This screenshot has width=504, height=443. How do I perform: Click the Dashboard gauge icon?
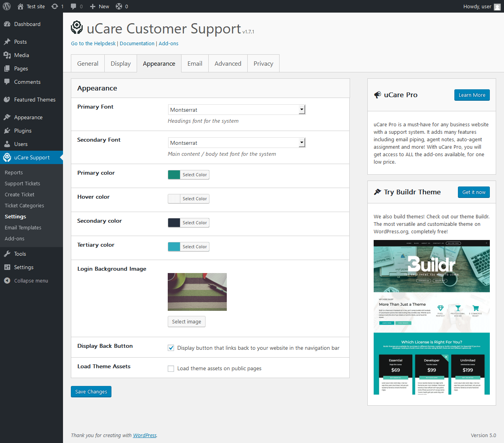pos(7,24)
